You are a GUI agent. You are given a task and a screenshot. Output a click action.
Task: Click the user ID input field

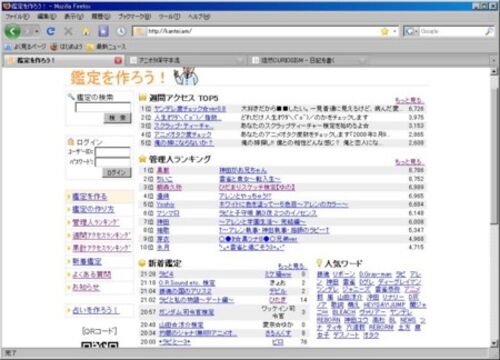click(x=113, y=152)
